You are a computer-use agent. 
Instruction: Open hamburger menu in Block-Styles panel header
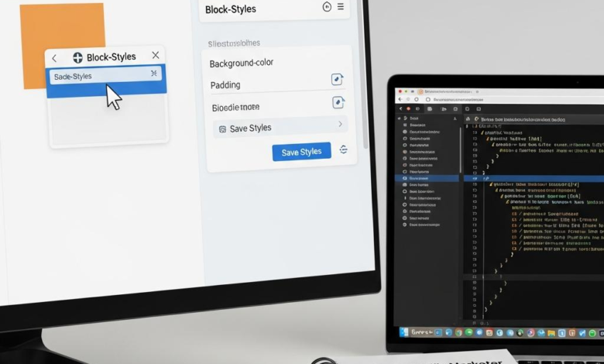click(341, 6)
